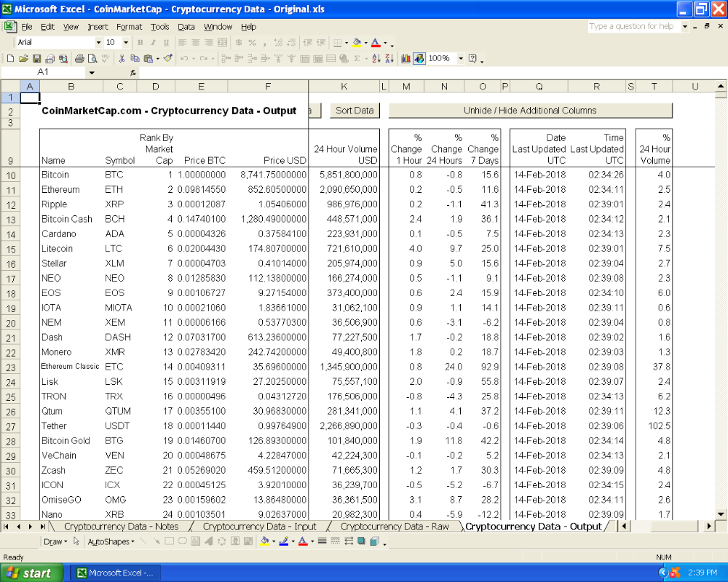The width and height of the screenshot is (728, 582).
Task: Toggle center text alignment
Action: click(x=195, y=43)
